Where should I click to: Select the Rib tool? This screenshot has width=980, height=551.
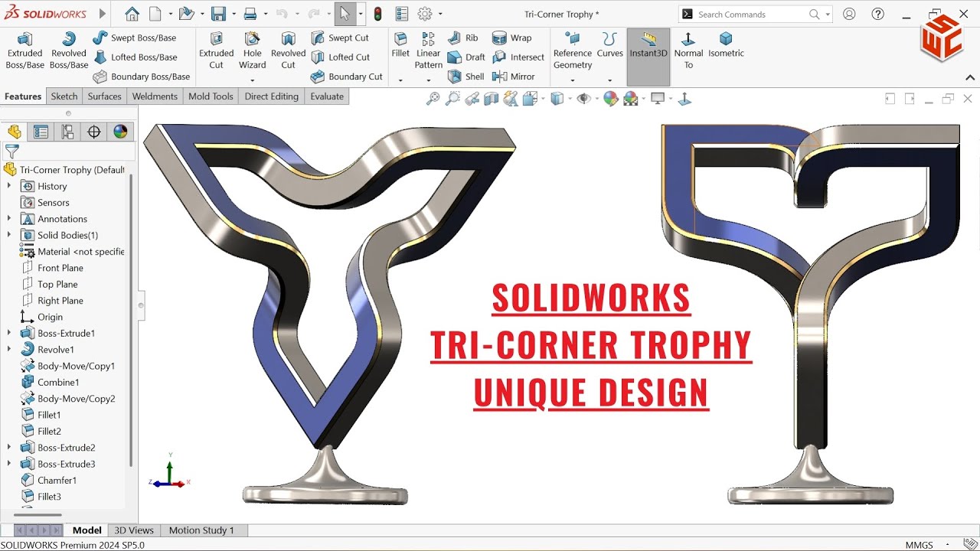pos(463,37)
